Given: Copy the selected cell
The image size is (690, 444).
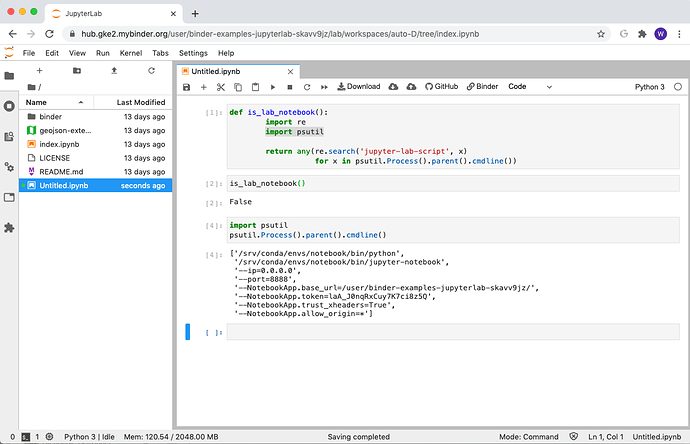Looking at the screenshot, I should [238, 87].
